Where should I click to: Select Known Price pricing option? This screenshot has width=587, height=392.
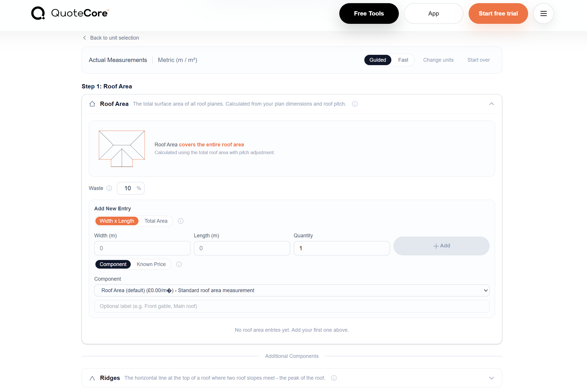coord(151,264)
